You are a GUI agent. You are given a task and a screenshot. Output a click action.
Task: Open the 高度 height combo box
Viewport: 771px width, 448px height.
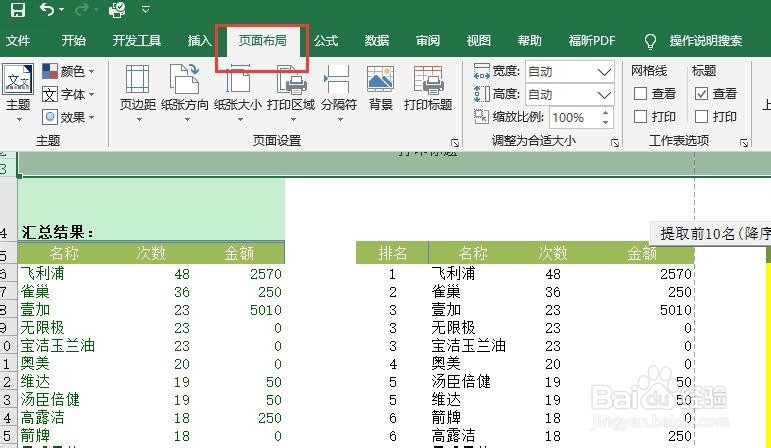[x=569, y=94]
